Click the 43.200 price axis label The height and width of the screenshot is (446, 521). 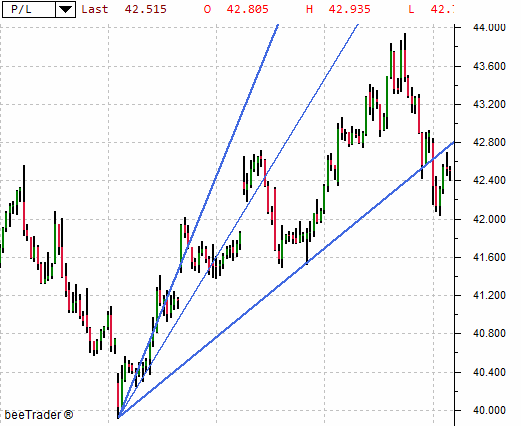(489, 104)
